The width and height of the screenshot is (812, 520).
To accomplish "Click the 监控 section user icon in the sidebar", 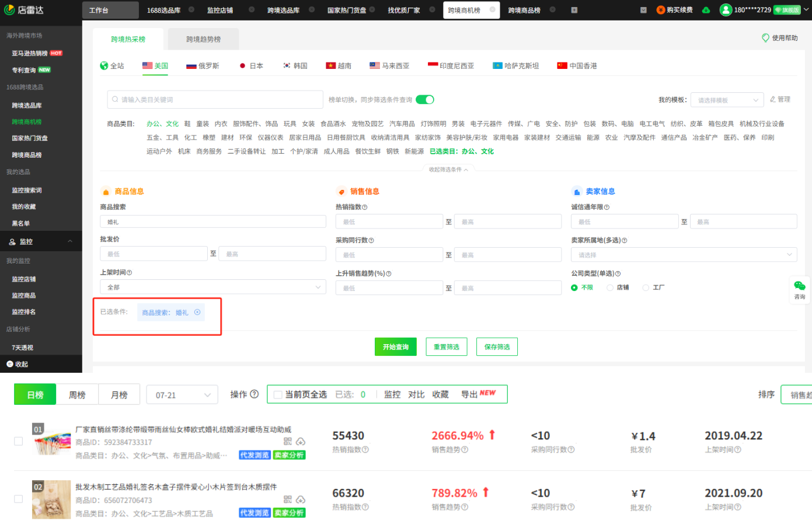I will click(x=12, y=242).
